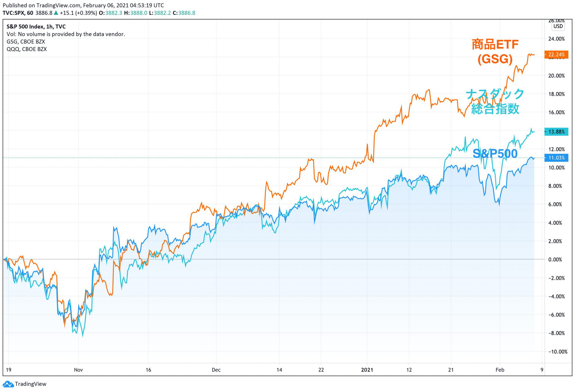Click the 24.00% scale label
Viewport: 575px width, 392px height.
click(x=556, y=39)
